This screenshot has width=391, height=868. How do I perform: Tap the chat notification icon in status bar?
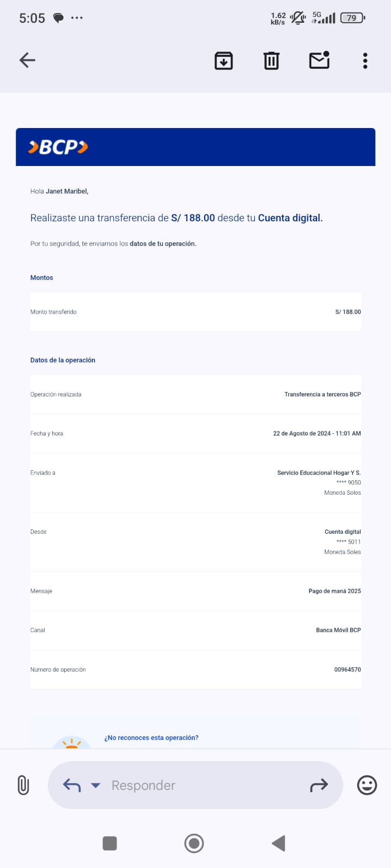click(58, 18)
